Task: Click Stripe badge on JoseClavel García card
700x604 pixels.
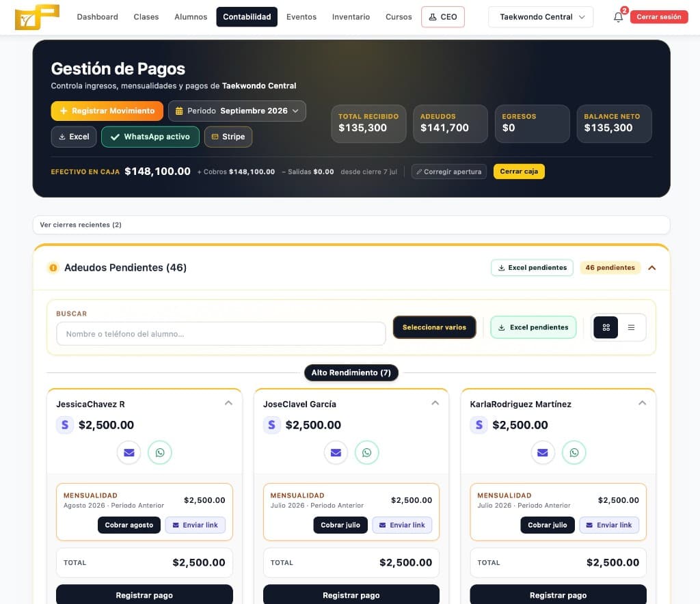Action: tap(271, 425)
